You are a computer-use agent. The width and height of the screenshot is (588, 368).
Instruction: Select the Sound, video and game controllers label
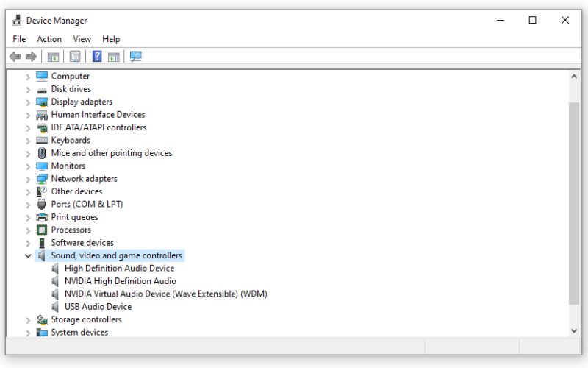click(x=117, y=255)
